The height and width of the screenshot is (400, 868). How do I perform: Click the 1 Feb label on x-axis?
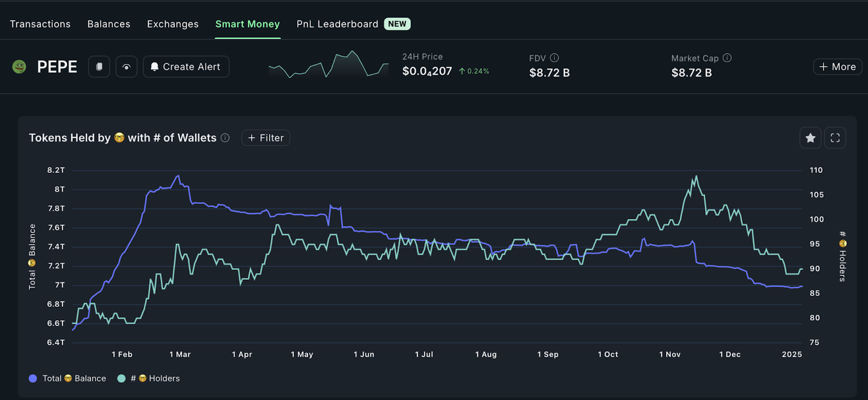(122, 354)
